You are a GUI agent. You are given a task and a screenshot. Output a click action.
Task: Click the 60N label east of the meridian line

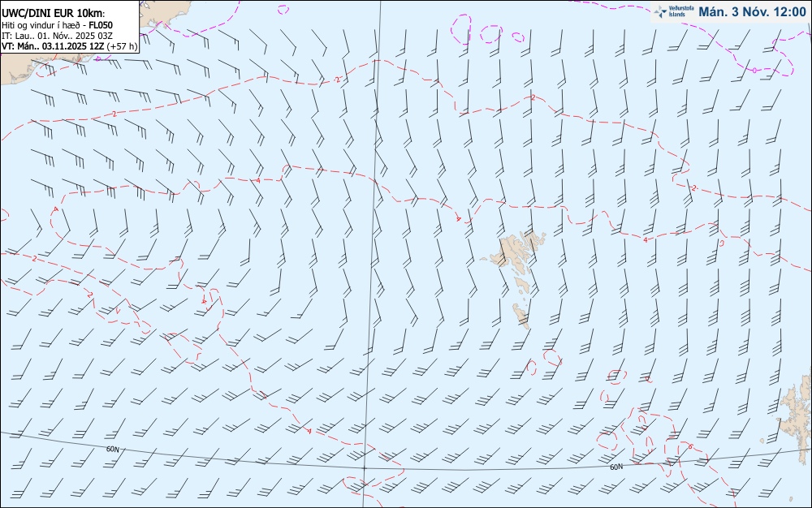click(616, 467)
